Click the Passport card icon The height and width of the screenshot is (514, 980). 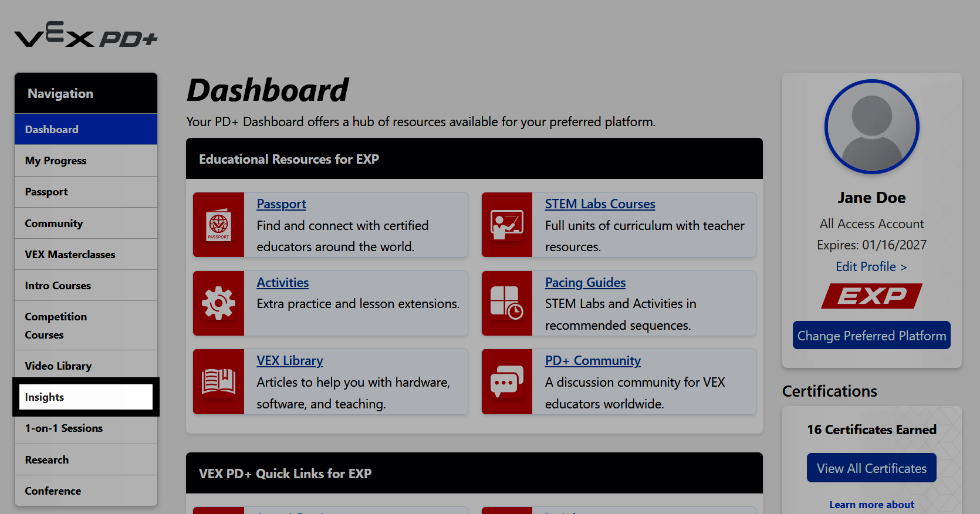(x=218, y=225)
